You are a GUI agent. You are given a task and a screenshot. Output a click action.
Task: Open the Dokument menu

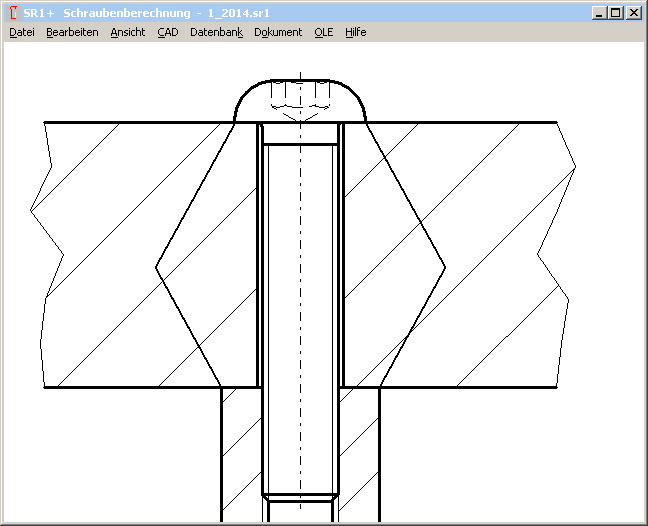[x=278, y=32]
